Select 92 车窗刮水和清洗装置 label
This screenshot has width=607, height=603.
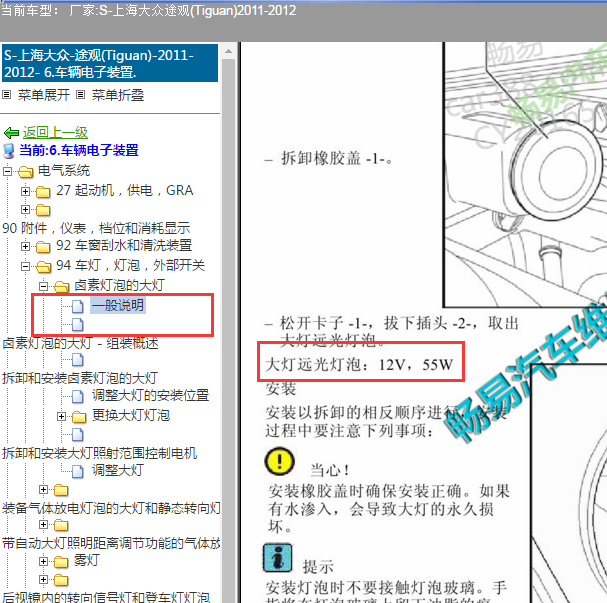pos(124,245)
